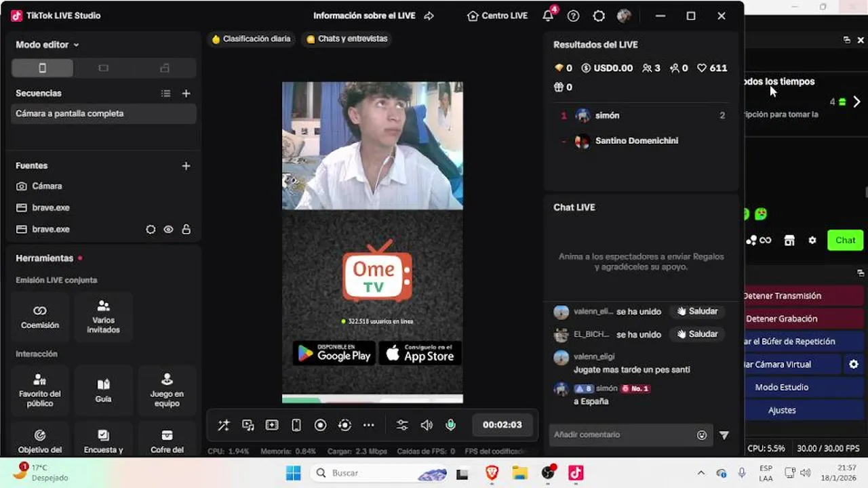Open Chats y entrevistas chip

click(347, 39)
